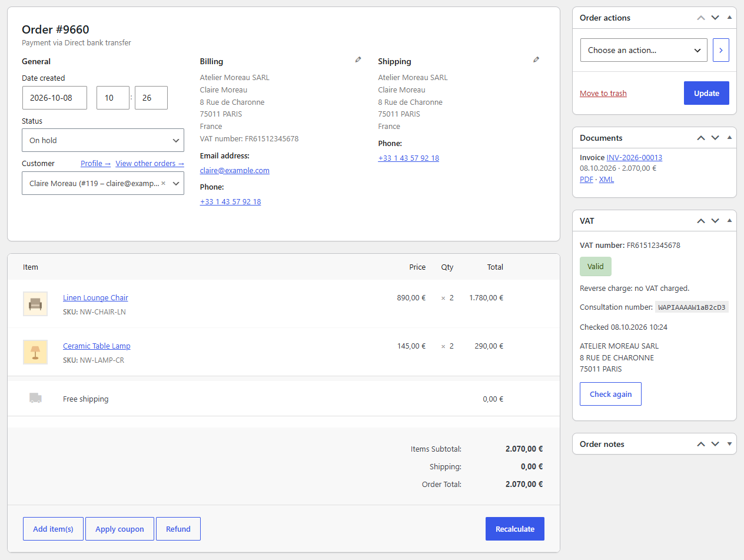Image resolution: width=744 pixels, height=560 pixels.
Task: Click the Free shipping truck icon
Action: pyautogui.click(x=35, y=398)
